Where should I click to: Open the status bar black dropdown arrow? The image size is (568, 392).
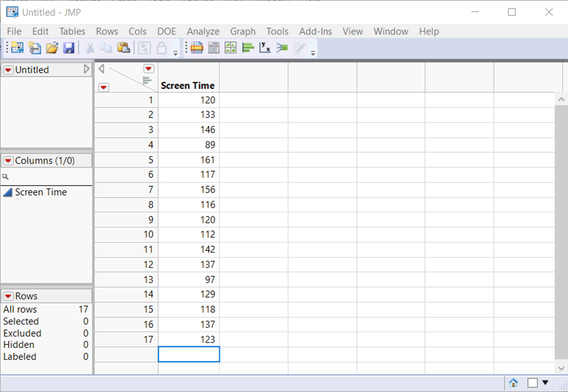point(545,382)
